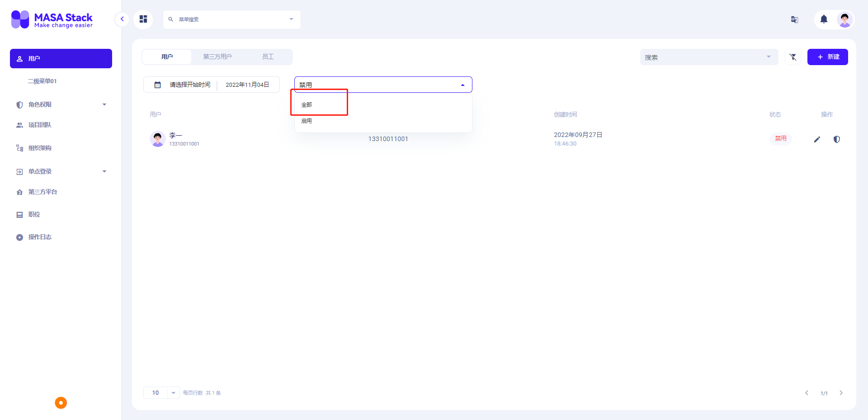Switch to the 第三方用户 tab
This screenshot has width=868, height=420.
coord(217,57)
